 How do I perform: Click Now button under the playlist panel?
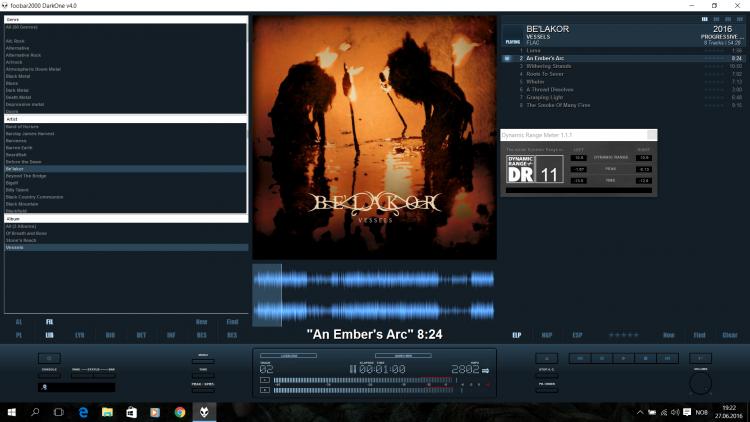point(669,335)
